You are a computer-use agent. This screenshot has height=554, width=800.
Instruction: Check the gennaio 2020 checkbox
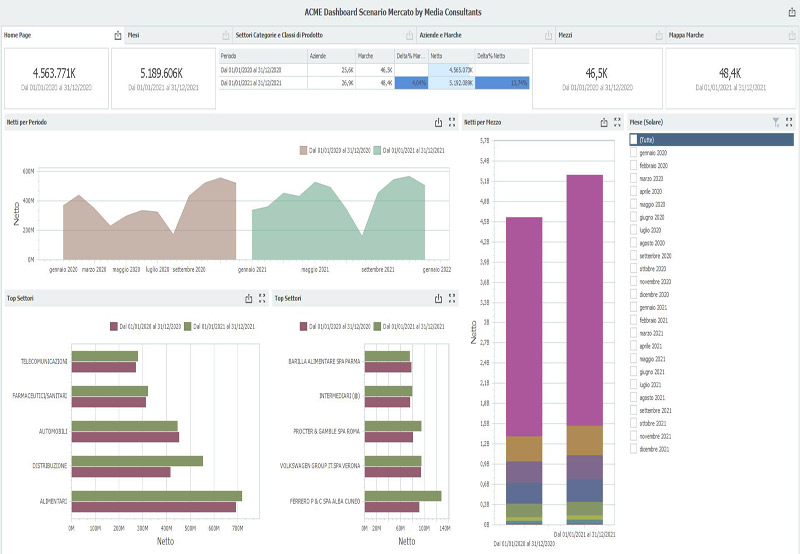pyautogui.click(x=634, y=152)
